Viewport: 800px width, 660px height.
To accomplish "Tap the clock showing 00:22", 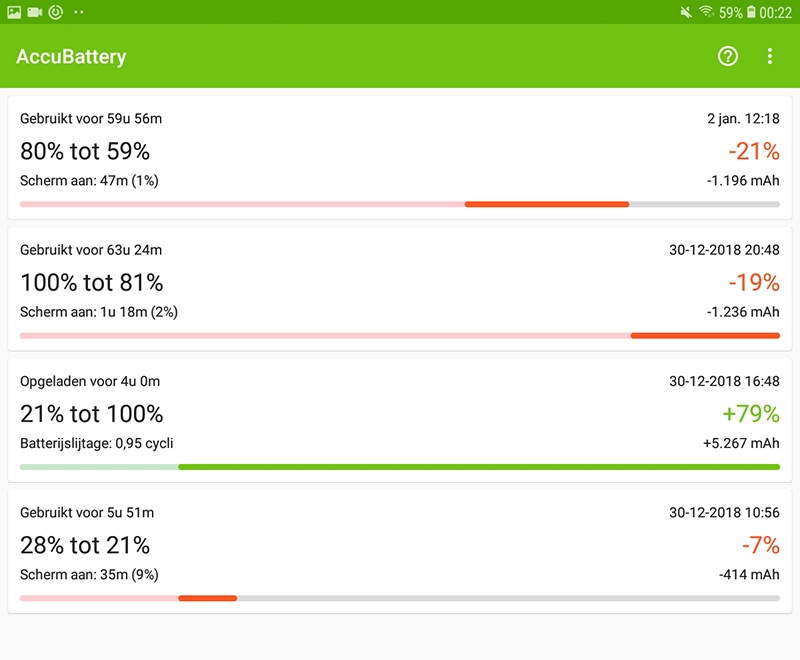I will click(x=776, y=12).
